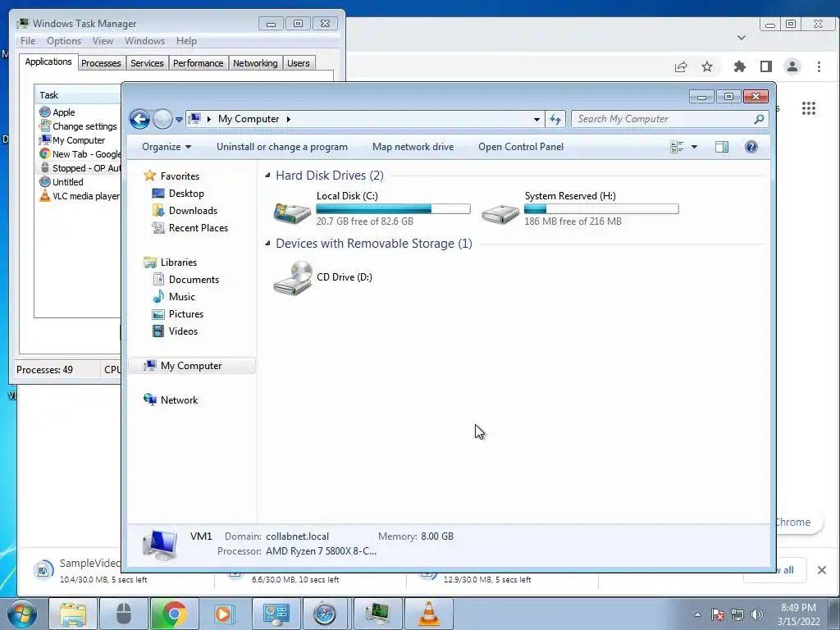This screenshot has height=630, width=840.
Task: Open Task Manager Options menu
Action: click(x=64, y=41)
